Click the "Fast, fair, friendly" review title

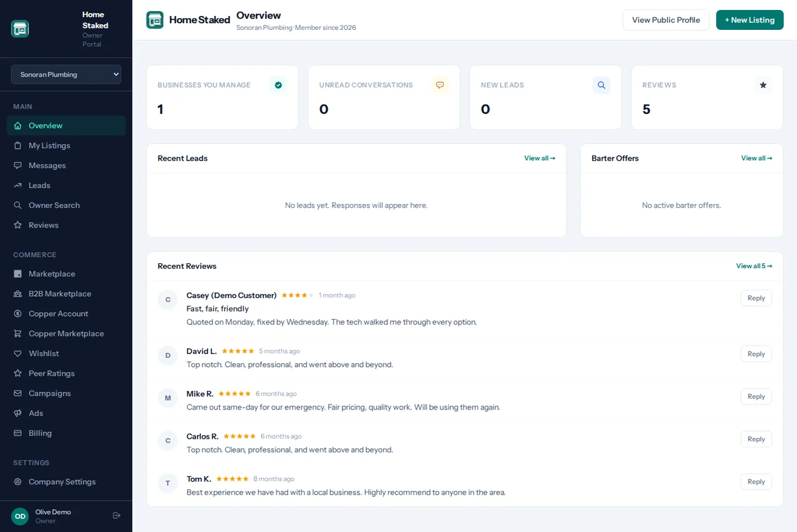217,309
